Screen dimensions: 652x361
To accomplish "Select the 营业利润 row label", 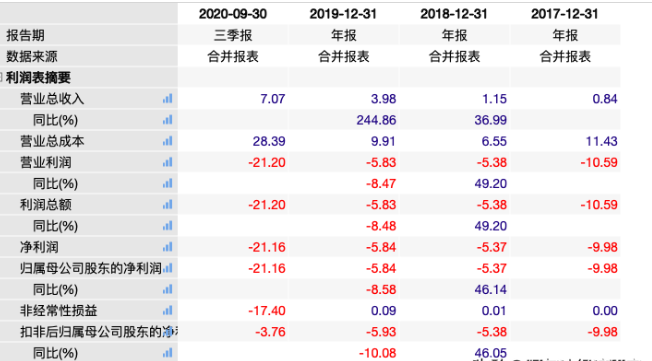I will pos(45,162).
